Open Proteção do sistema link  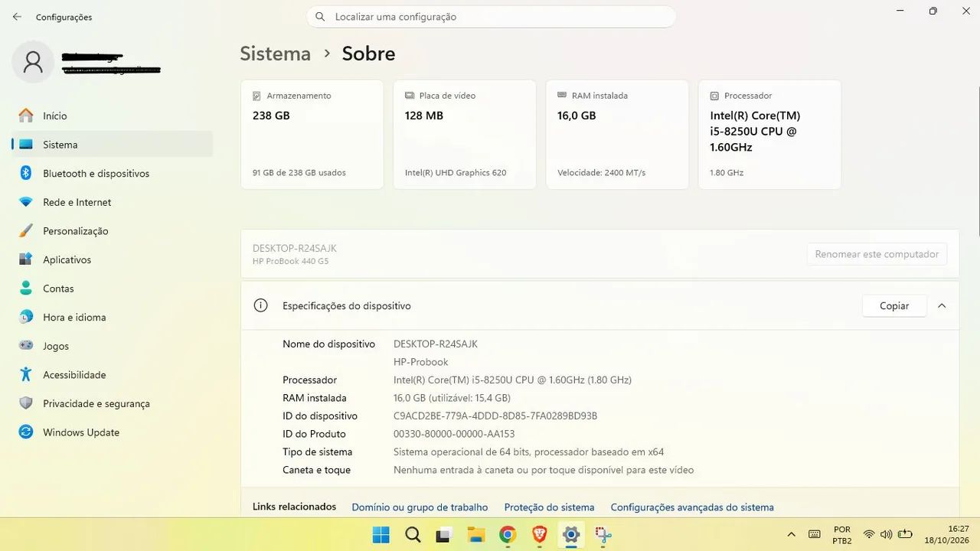(549, 507)
